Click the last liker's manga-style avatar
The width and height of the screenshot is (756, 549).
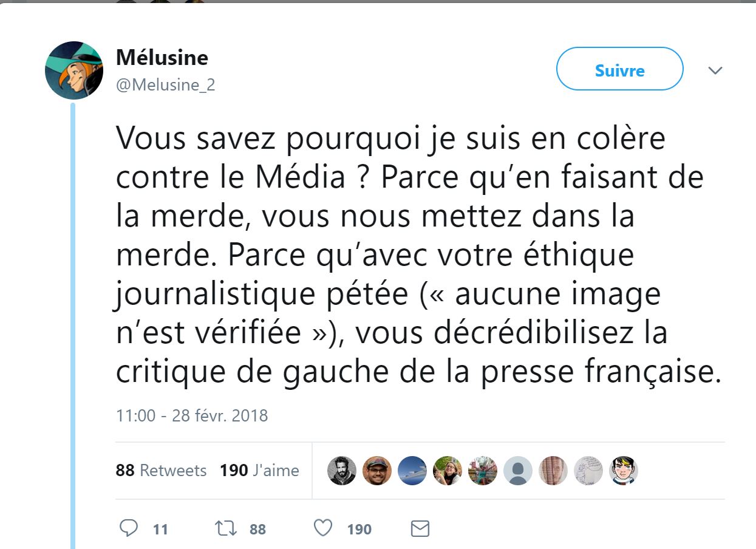point(623,471)
